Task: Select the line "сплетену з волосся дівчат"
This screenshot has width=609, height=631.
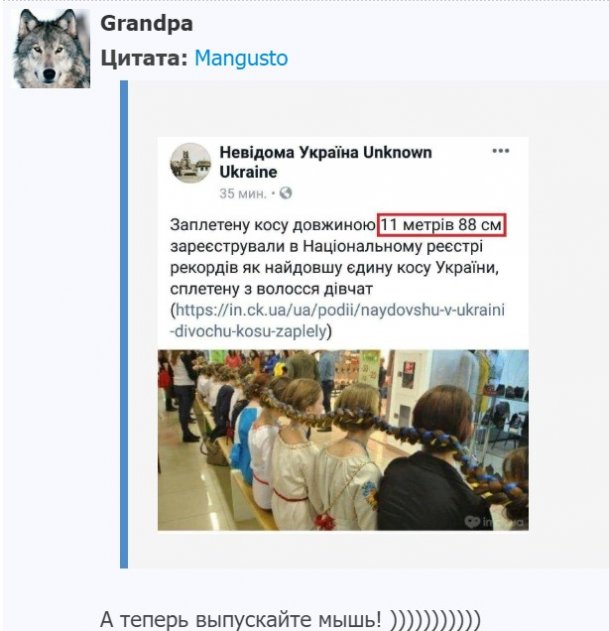Action: pyautogui.click(x=271, y=289)
